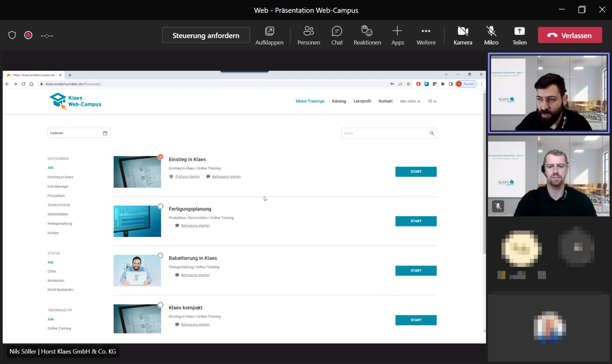
Task: Click Aufklappen pop-out icon
Action: (x=270, y=31)
